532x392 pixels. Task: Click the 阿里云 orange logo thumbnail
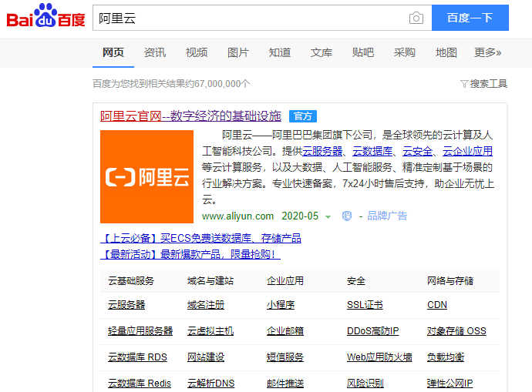[x=146, y=176]
